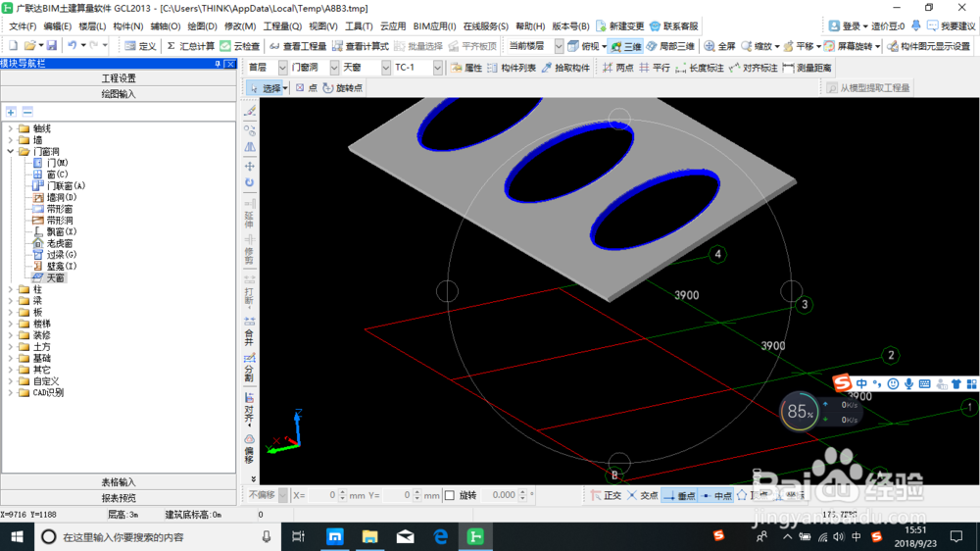Run 汇总计算 summary calculation

tap(191, 46)
